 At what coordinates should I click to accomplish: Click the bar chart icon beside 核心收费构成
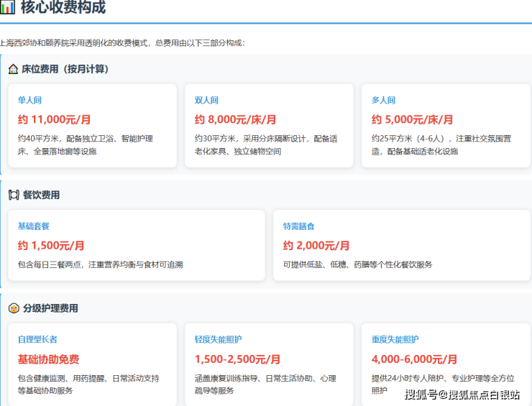pyautogui.click(x=7, y=9)
